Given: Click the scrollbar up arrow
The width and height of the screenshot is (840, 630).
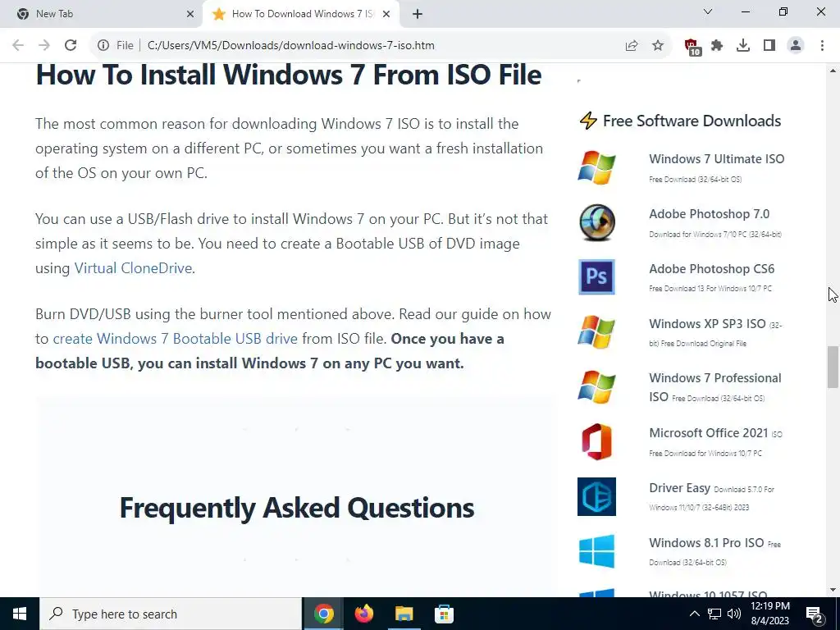Looking at the screenshot, I should coord(833,71).
